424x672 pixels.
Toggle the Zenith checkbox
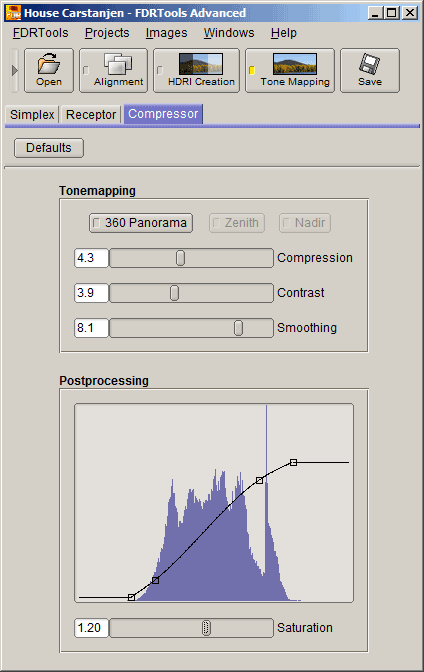pos(216,223)
